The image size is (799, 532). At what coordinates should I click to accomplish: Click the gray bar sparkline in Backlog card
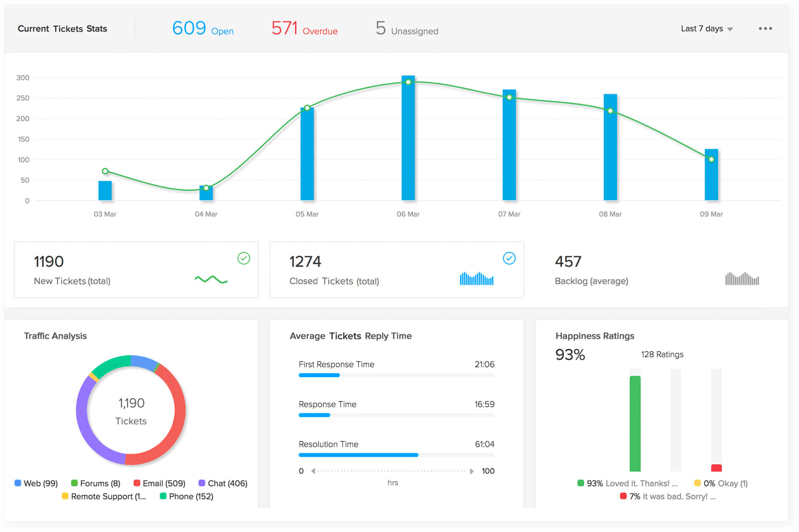click(742, 279)
